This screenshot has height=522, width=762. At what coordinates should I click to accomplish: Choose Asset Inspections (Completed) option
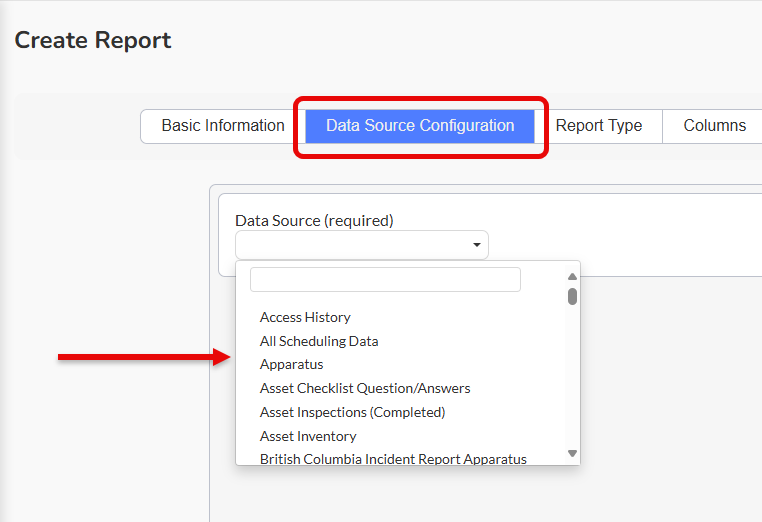pos(352,412)
